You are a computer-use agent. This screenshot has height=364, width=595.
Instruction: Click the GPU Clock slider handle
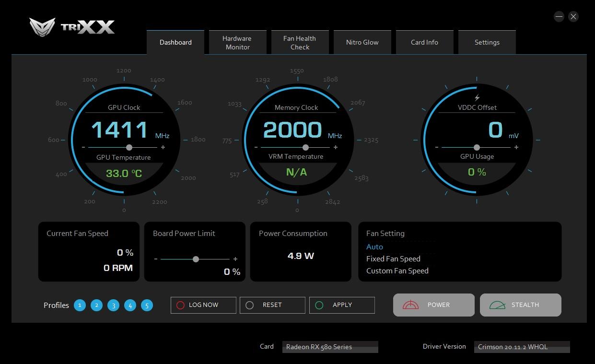coord(129,147)
